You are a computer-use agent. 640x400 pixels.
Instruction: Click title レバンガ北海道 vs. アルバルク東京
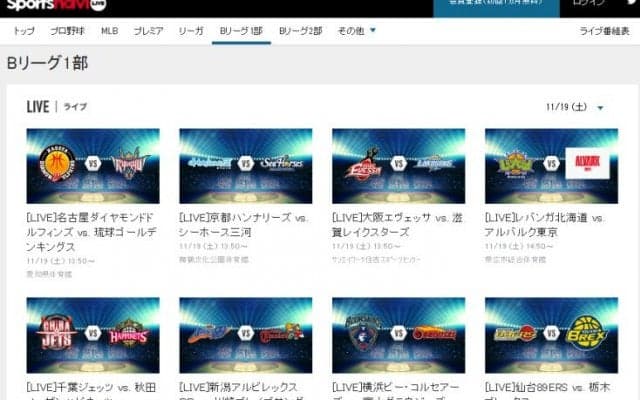pos(544,225)
